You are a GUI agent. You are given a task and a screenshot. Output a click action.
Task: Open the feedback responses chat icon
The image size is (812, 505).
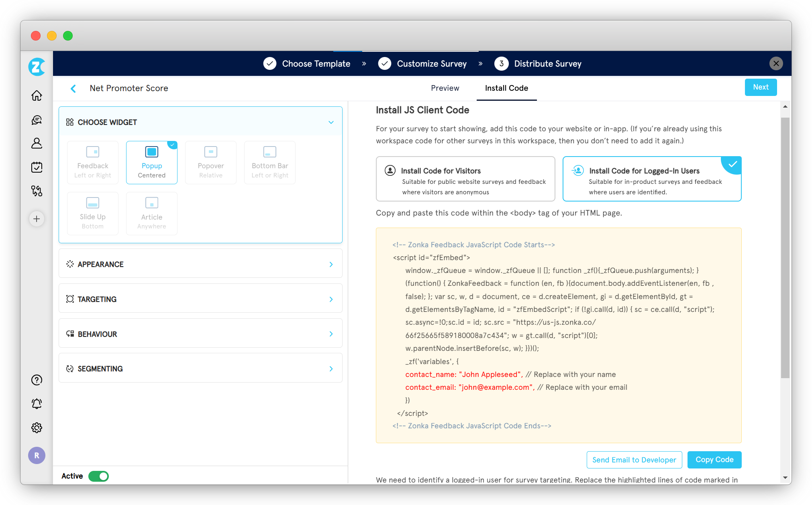[37, 120]
